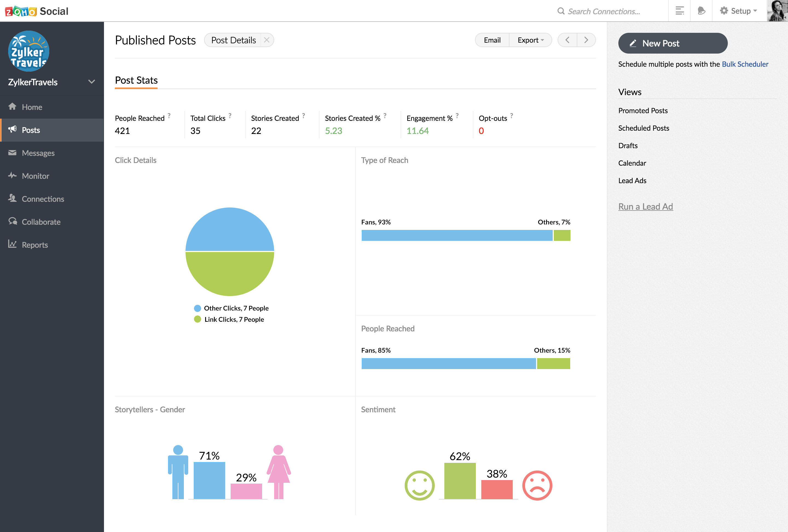Click the New Post button
The width and height of the screenshot is (788, 532).
[672, 42]
